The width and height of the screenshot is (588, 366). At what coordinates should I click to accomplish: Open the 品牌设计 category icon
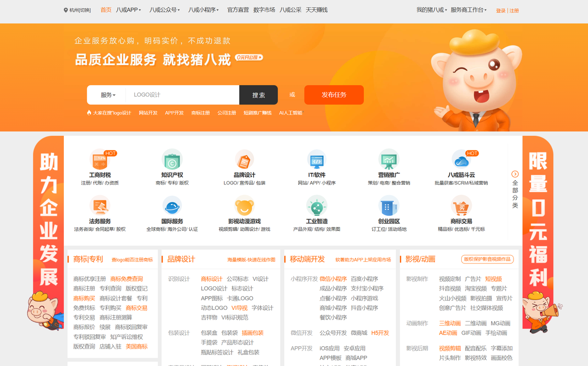click(244, 160)
